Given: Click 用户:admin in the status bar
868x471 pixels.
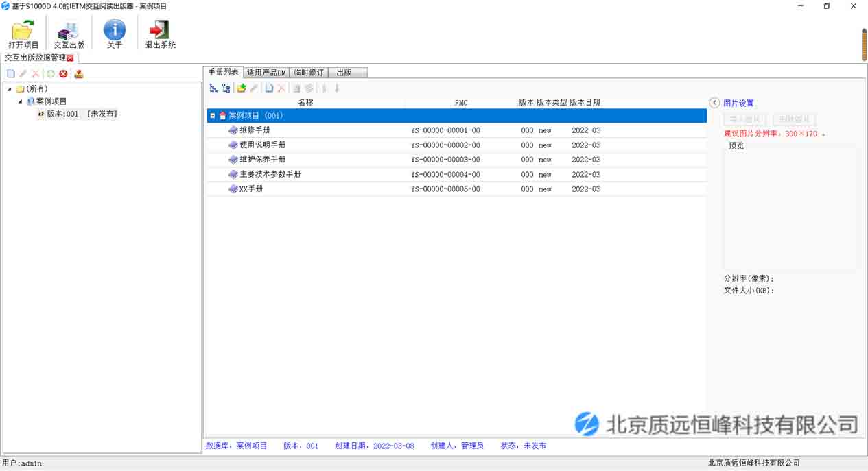Looking at the screenshot, I should point(22,463).
